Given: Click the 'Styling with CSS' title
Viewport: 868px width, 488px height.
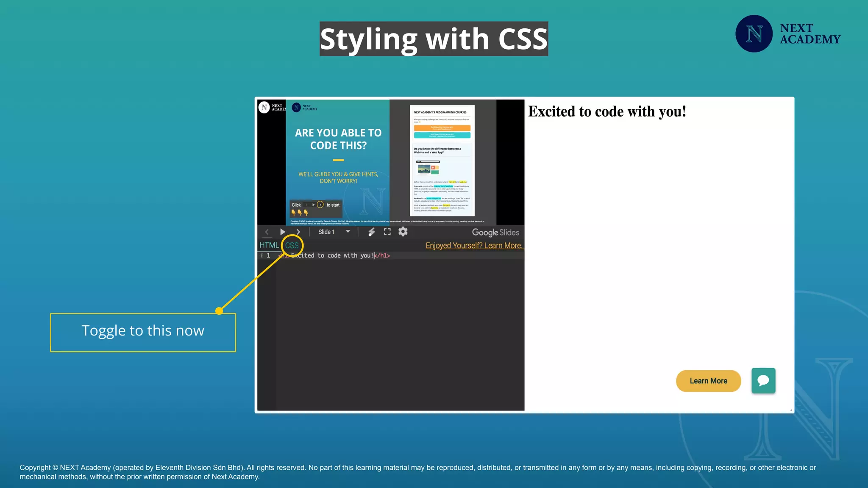Looking at the screenshot, I should (x=434, y=39).
